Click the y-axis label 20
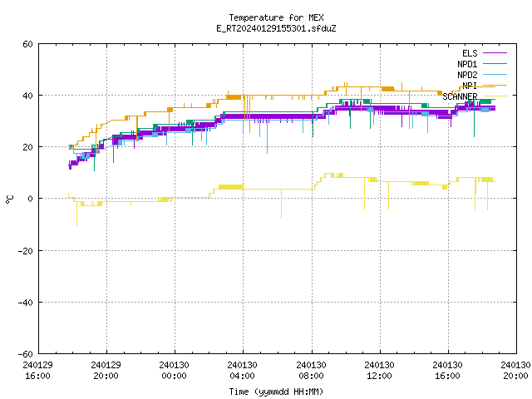The width and height of the screenshot is (532, 399). tap(27, 147)
